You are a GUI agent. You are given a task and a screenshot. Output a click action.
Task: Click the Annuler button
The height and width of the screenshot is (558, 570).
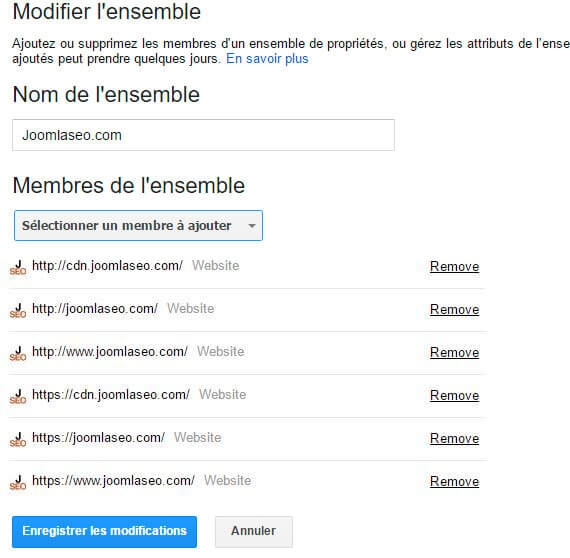[x=254, y=531]
